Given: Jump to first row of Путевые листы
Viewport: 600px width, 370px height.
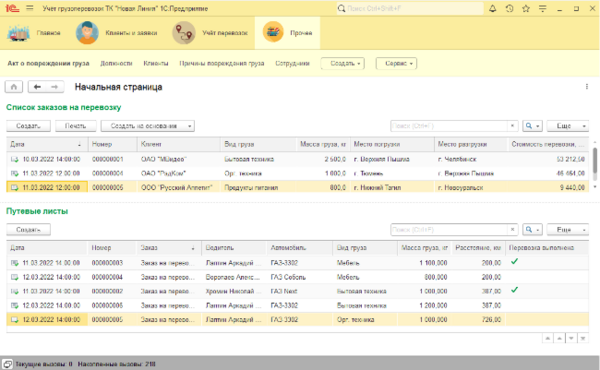Looking at the screenshot, I should pos(548,338).
